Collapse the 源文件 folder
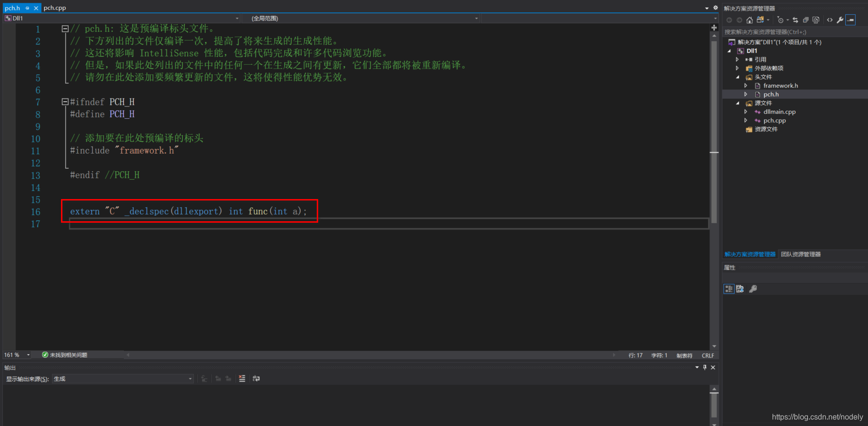The image size is (868, 426). [738, 103]
